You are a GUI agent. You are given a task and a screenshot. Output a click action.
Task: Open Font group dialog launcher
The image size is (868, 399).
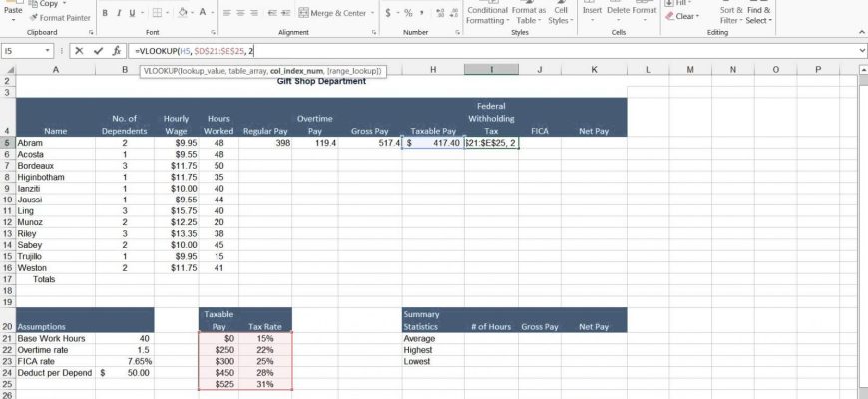[x=214, y=33]
